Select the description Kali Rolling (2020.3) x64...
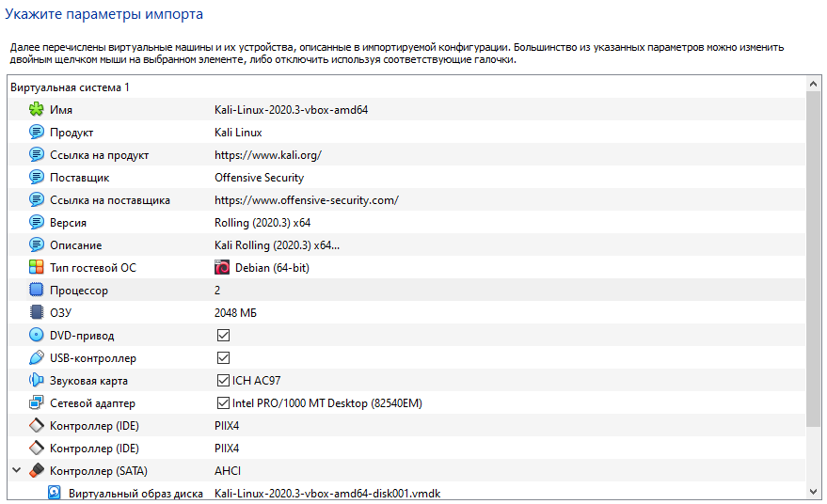 [277, 245]
